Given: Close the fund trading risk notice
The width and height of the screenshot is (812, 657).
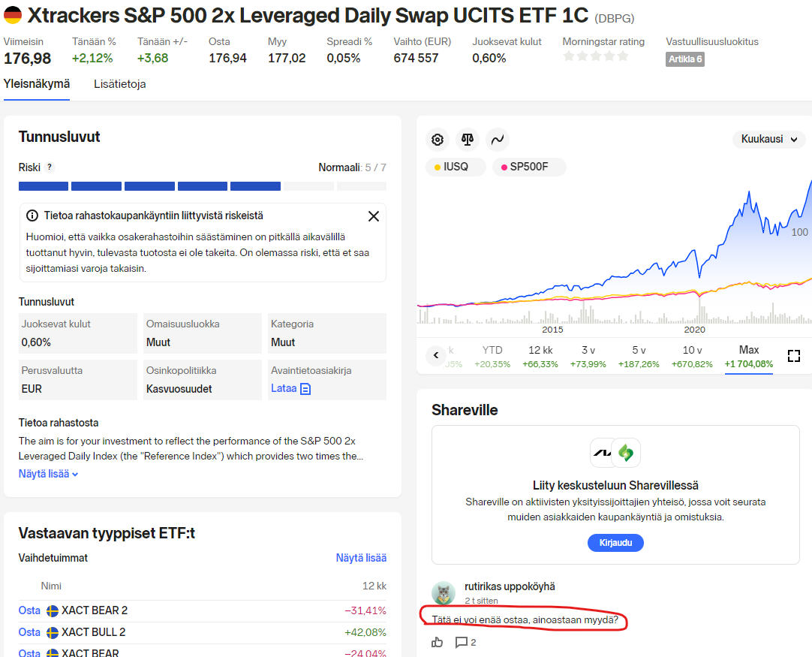Looking at the screenshot, I should (373, 216).
